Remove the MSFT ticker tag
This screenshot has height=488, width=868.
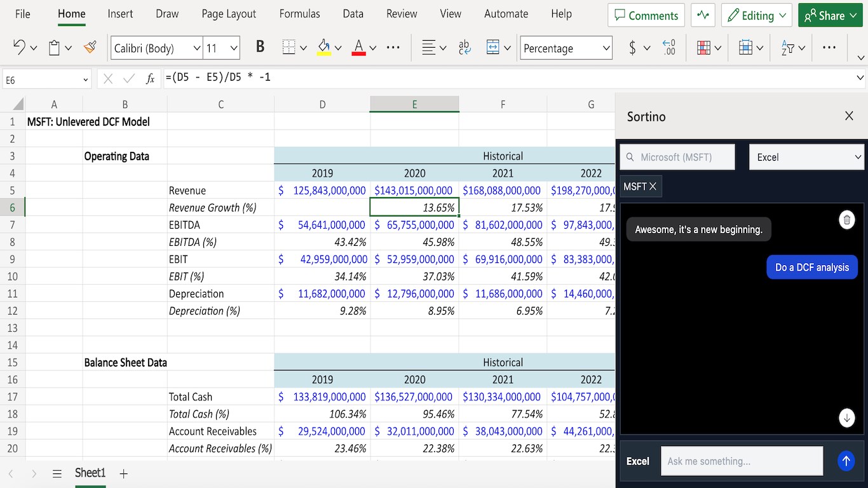653,186
